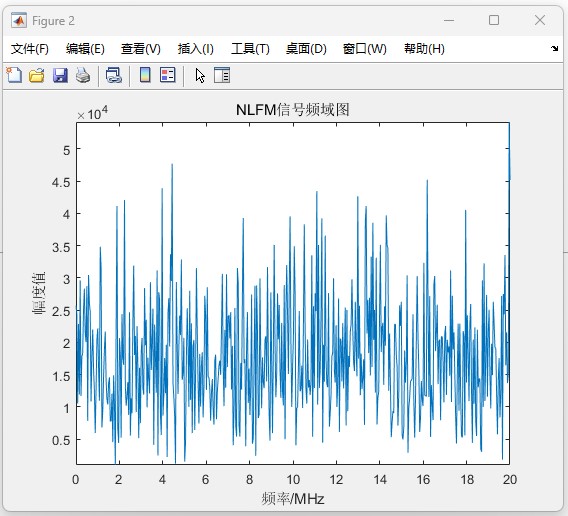
Task: Open the 插入(I) menu
Action: pos(196,49)
